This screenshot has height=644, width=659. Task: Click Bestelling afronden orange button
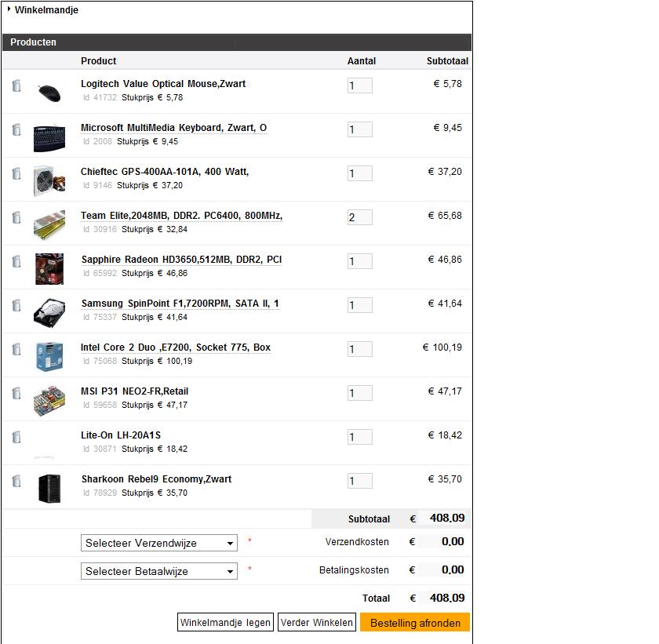[x=415, y=623]
